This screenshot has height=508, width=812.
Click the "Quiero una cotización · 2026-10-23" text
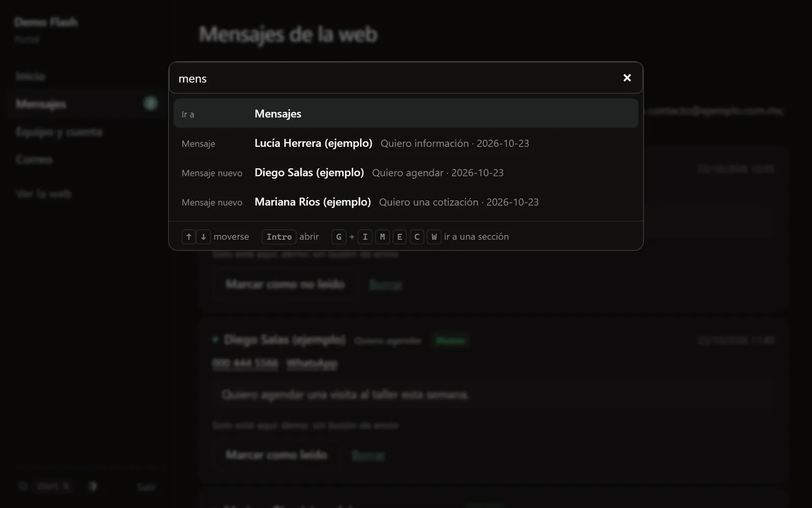[x=459, y=203]
